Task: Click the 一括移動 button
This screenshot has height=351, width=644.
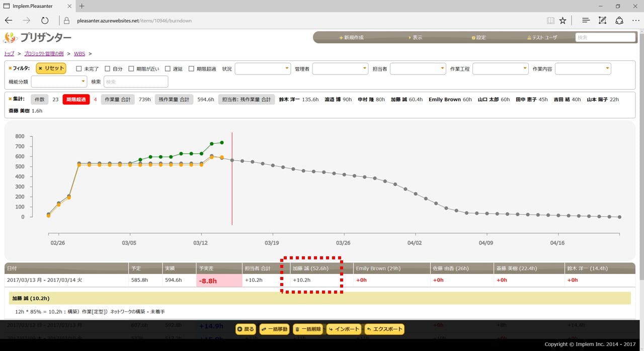Action: [x=275, y=329]
